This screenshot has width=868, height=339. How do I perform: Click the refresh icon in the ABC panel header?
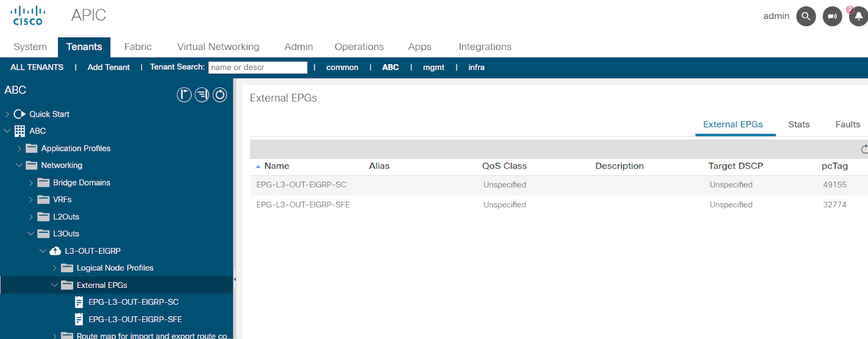point(220,95)
